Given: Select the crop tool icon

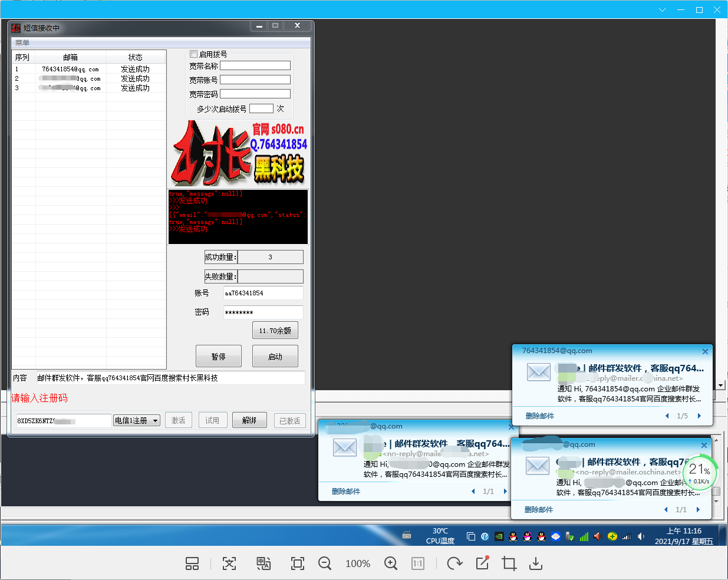Looking at the screenshot, I should click(x=509, y=563).
